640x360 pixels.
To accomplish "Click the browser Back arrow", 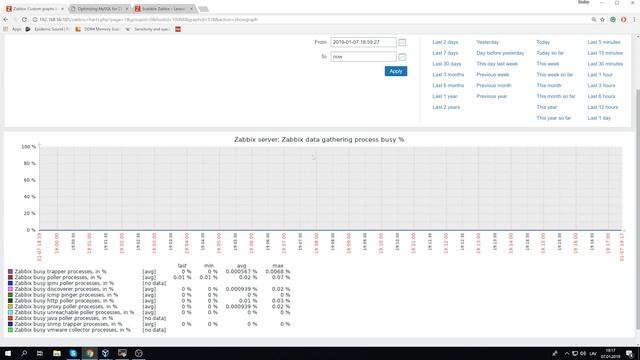I will tap(6, 19).
